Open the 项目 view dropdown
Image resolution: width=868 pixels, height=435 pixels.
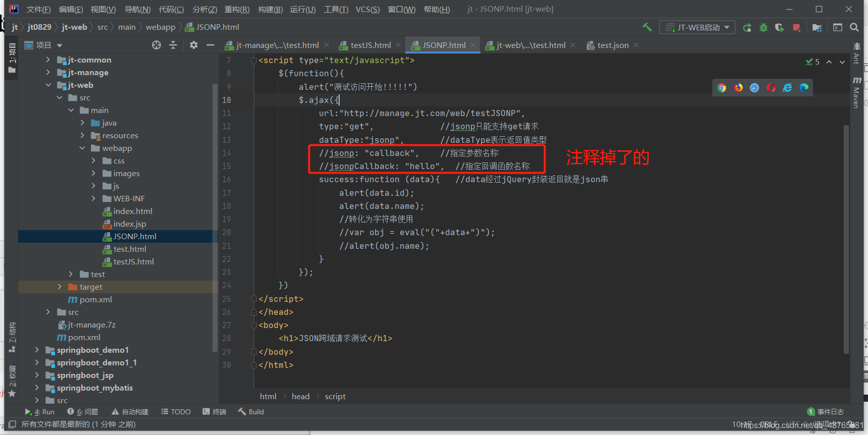click(x=60, y=45)
